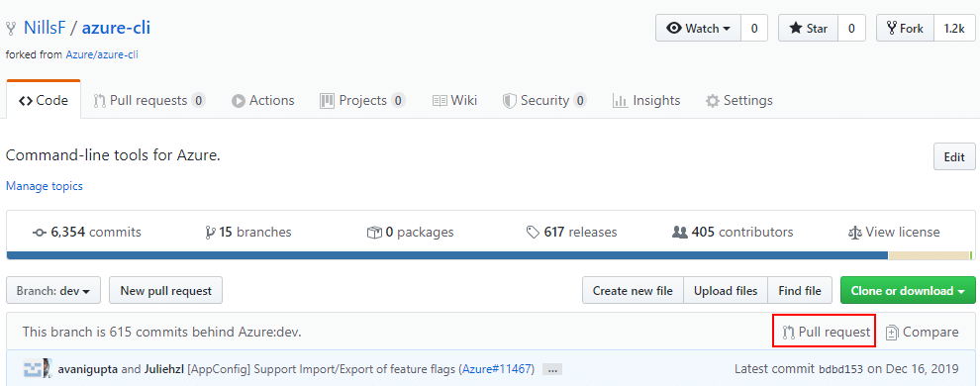
Task: Click the Insights graph icon
Action: click(620, 101)
